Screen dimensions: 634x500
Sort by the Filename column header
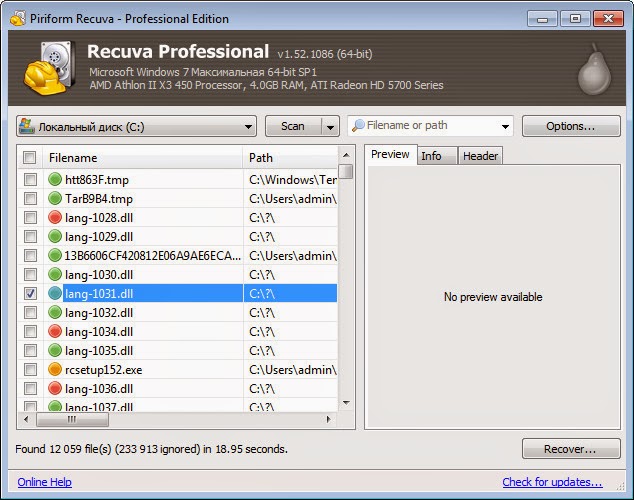pyautogui.click(x=142, y=157)
